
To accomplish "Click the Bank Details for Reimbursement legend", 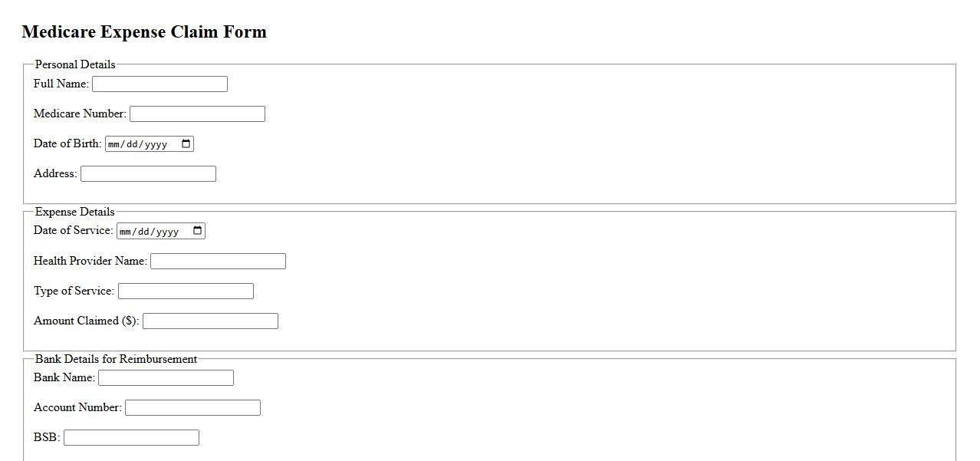I will (116, 359).
